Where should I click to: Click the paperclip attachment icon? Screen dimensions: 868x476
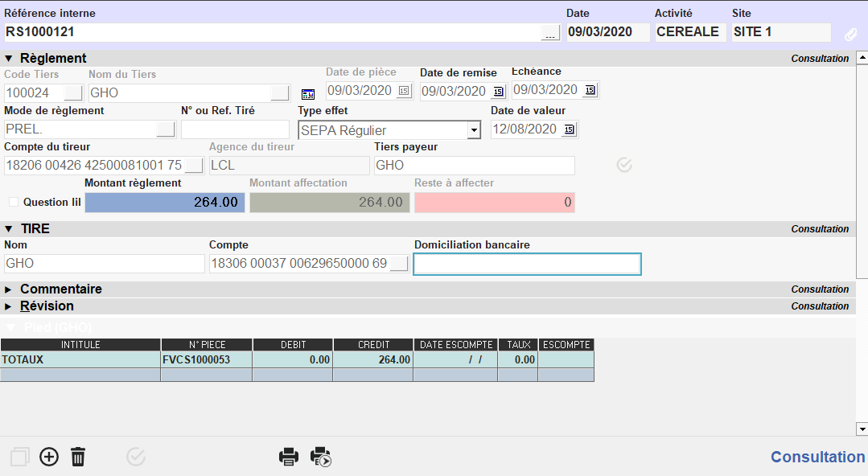(x=850, y=35)
